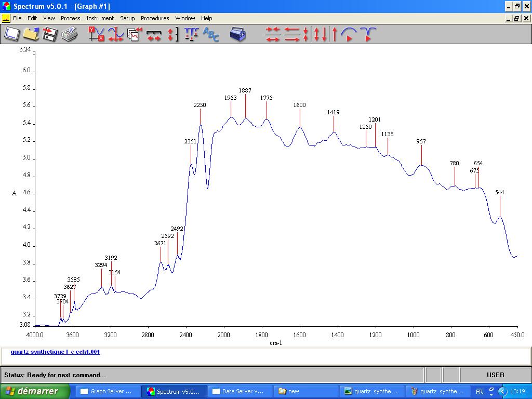
Task: Click the blue instrument scan icon
Action: (x=238, y=34)
